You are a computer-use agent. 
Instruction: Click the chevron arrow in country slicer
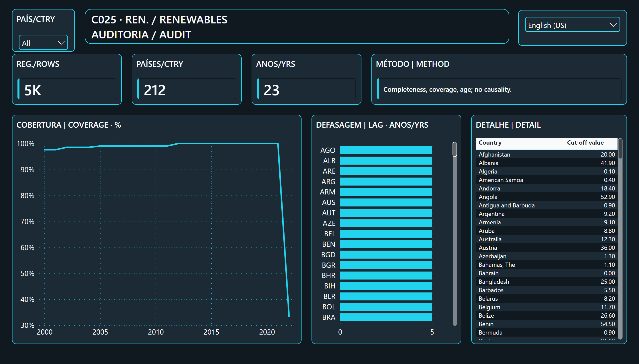click(x=61, y=43)
